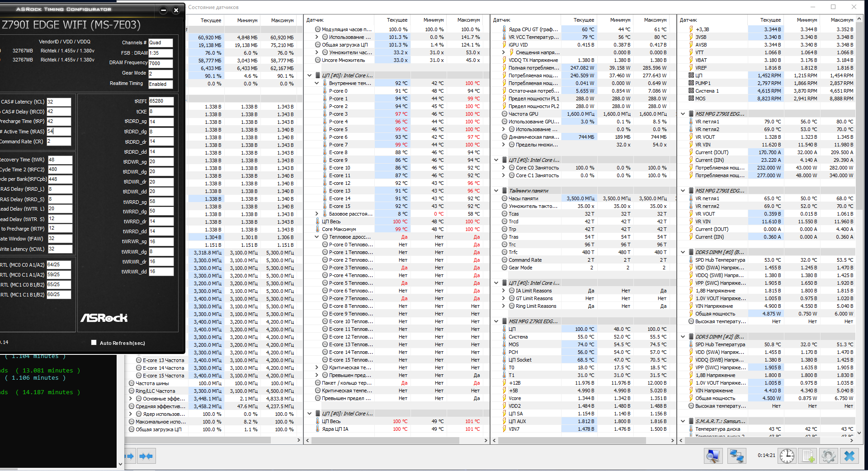Expand the Core C0 Занятость row
This screenshot has width=868, height=471.
tap(504, 168)
